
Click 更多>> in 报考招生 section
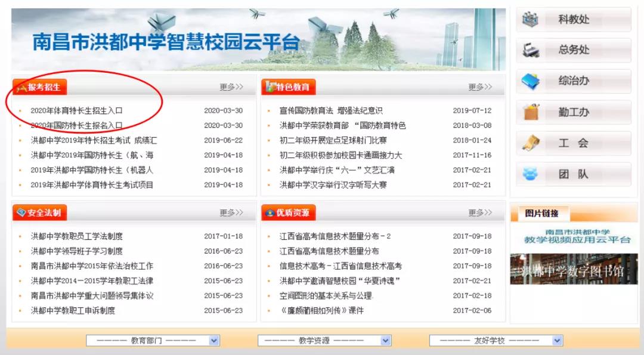[x=231, y=87]
